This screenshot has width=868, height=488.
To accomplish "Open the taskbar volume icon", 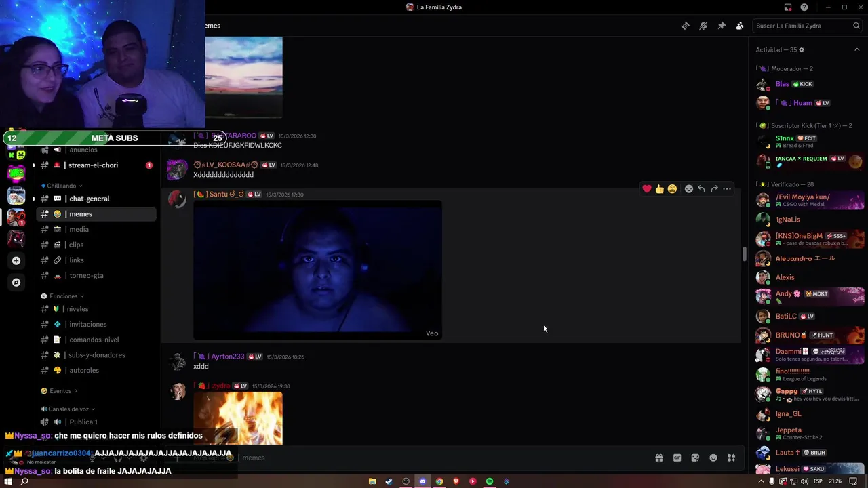I will [x=804, y=481].
